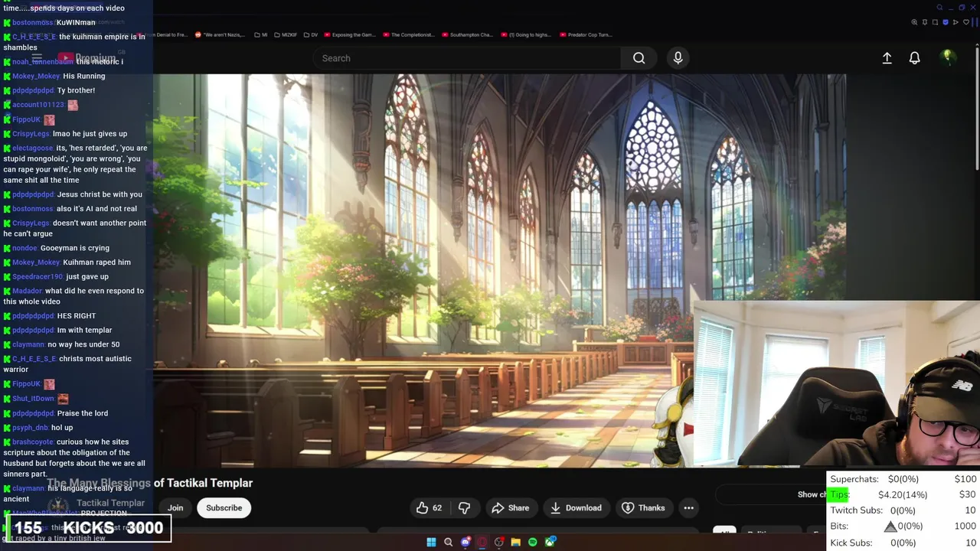Viewport: 980px width, 551px height.
Task: Open Xbox app from the taskbar
Action: click(550, 542)
